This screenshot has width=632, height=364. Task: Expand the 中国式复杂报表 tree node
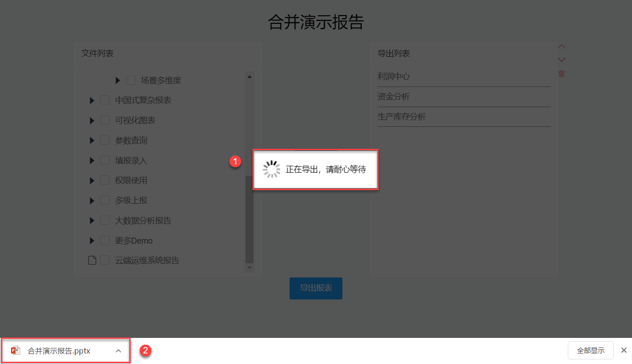[x=92, y=100]
